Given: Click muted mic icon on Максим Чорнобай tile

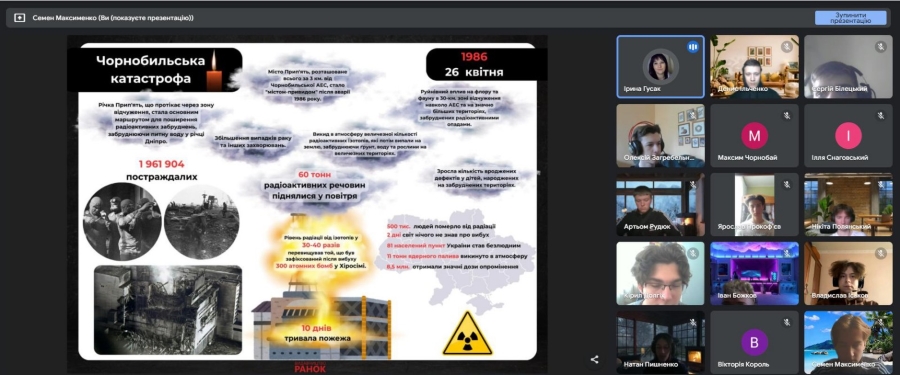Looking at the screenshot, I should click(x=787, y=115).
